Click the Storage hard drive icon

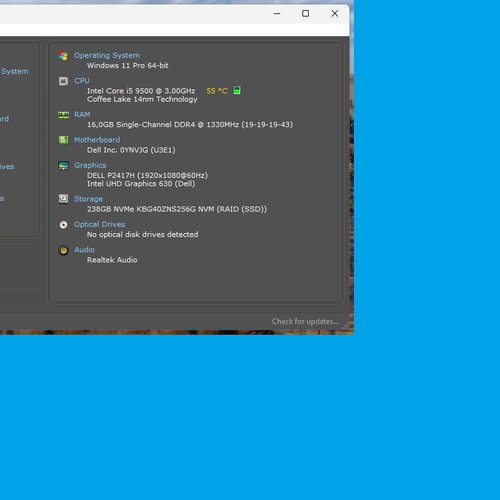pos(63,199)
